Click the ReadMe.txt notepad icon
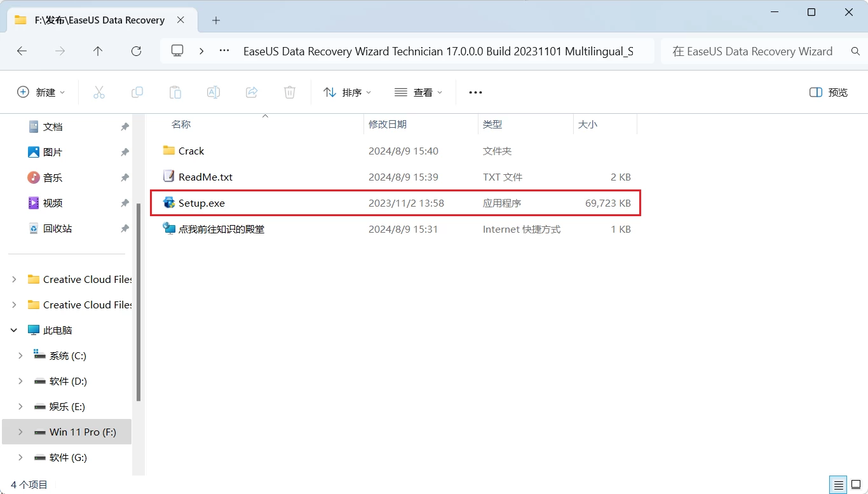 click(x=168, y=176)
